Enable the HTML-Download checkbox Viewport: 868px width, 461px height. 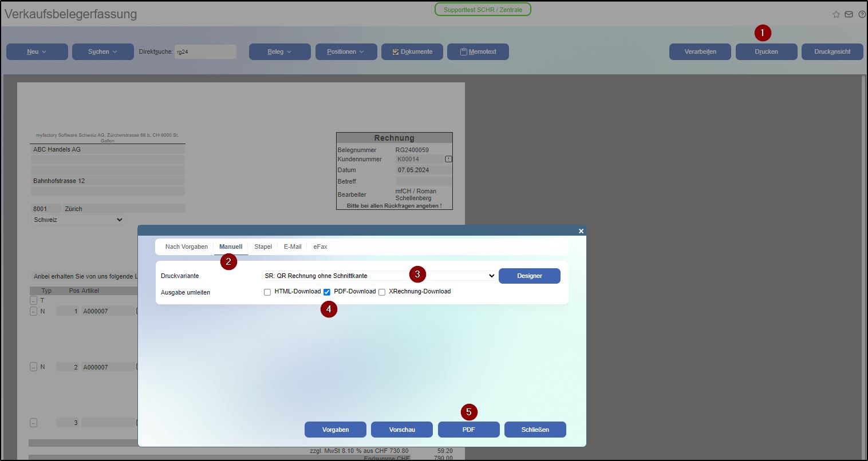267,292
